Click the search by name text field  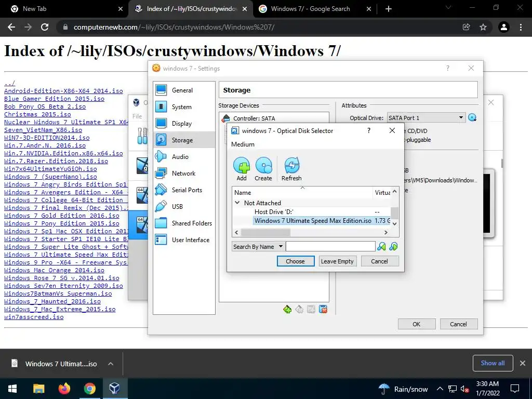pos(330,247)
